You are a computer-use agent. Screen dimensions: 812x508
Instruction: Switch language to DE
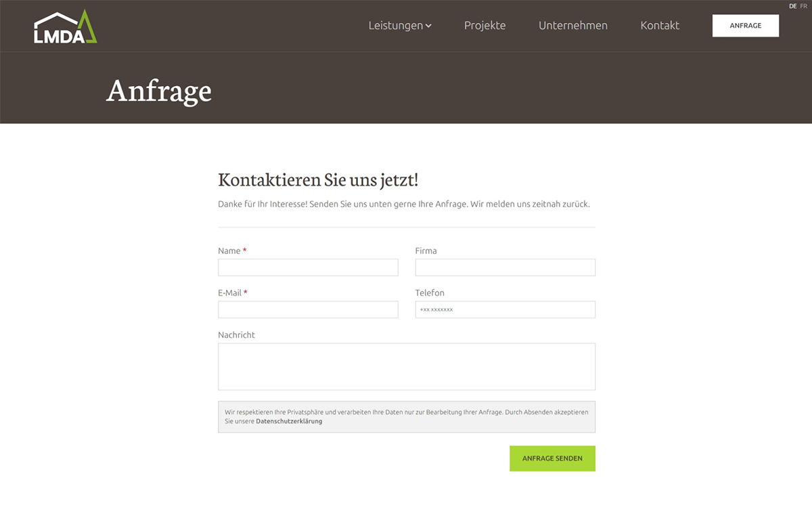pos(793,5)
